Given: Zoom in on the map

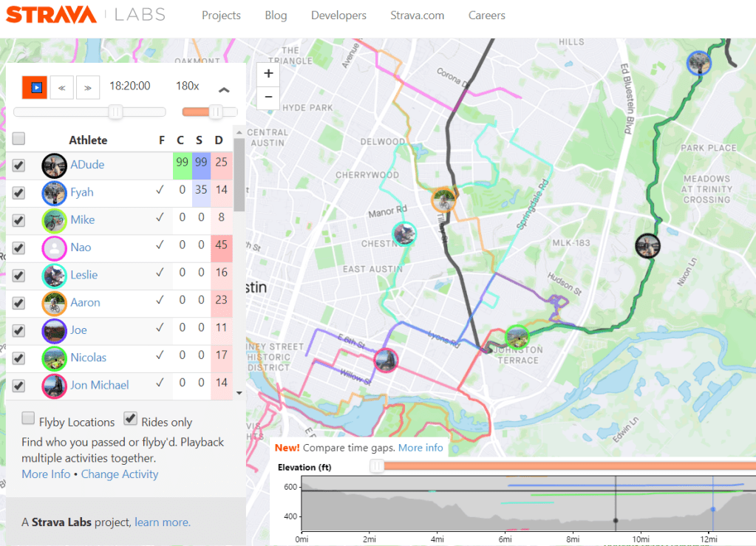Looking at the screenshot, I should tap(268, 73).
